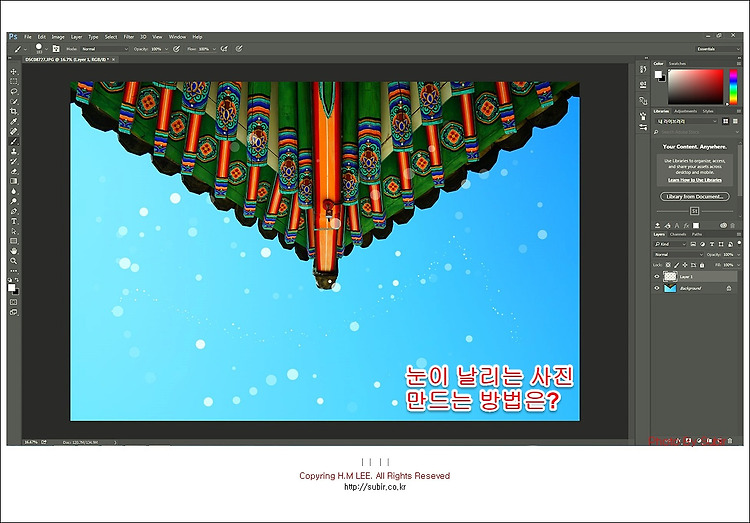Click Library from Document button
This screenshot has width=750, height=523.
[x=695, y=197]
